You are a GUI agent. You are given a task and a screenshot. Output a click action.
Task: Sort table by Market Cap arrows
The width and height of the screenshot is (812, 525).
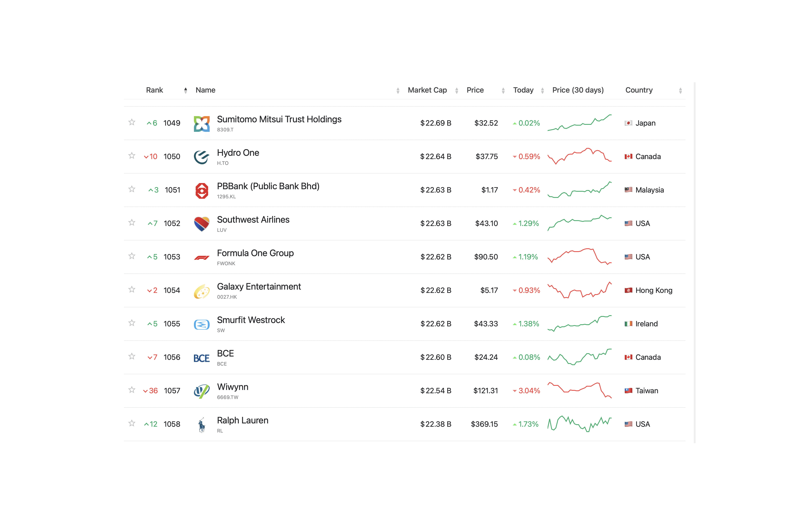pos(456,90)
